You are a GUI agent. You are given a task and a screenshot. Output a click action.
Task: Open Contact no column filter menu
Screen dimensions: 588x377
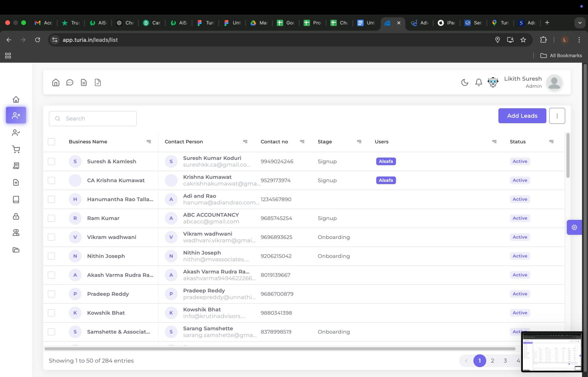click(x=302, y=142)
